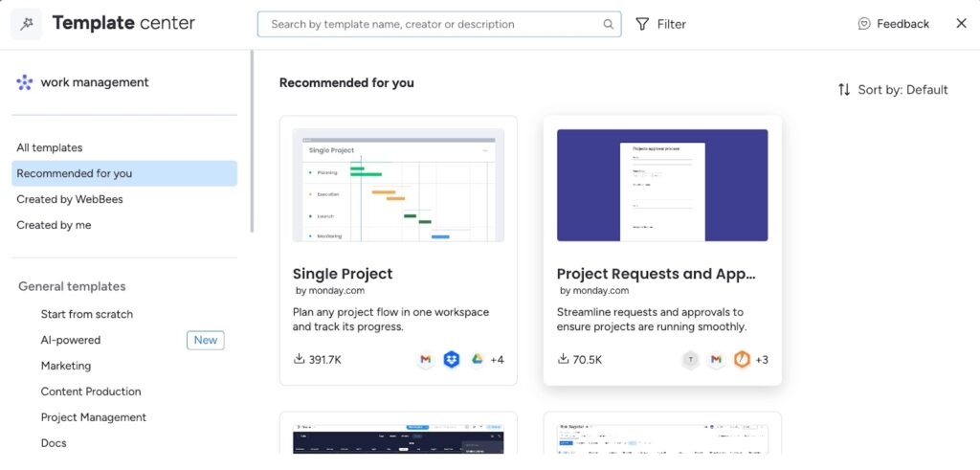980x470 pixels.
Task: Click the New badge beside AI-powered
Action: [x=206, y=340]
